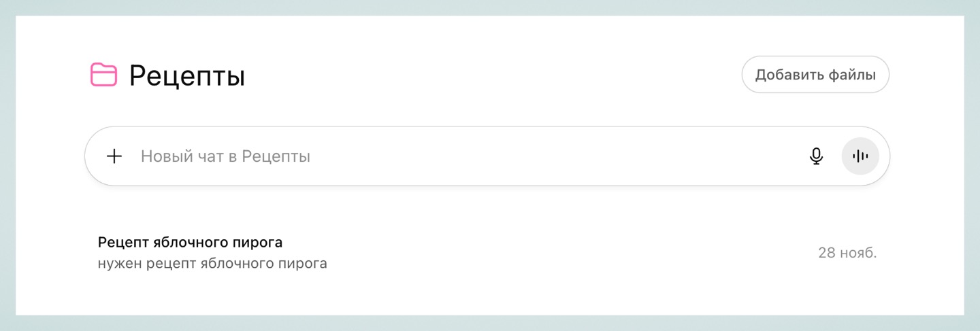Select the apple pie recipe conversation row
980x331 pixels.
[x=476, y=253]
